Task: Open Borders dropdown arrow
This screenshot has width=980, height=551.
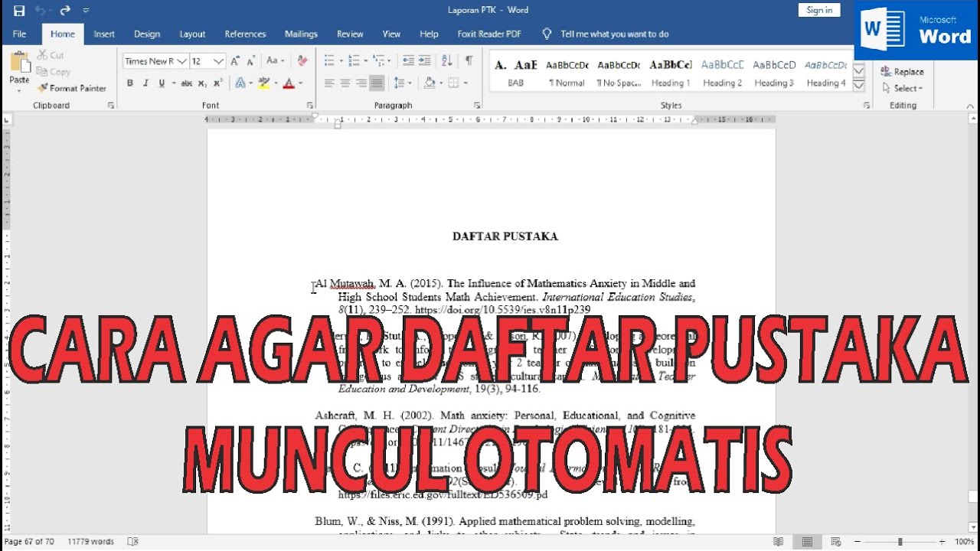Action: 465,83
